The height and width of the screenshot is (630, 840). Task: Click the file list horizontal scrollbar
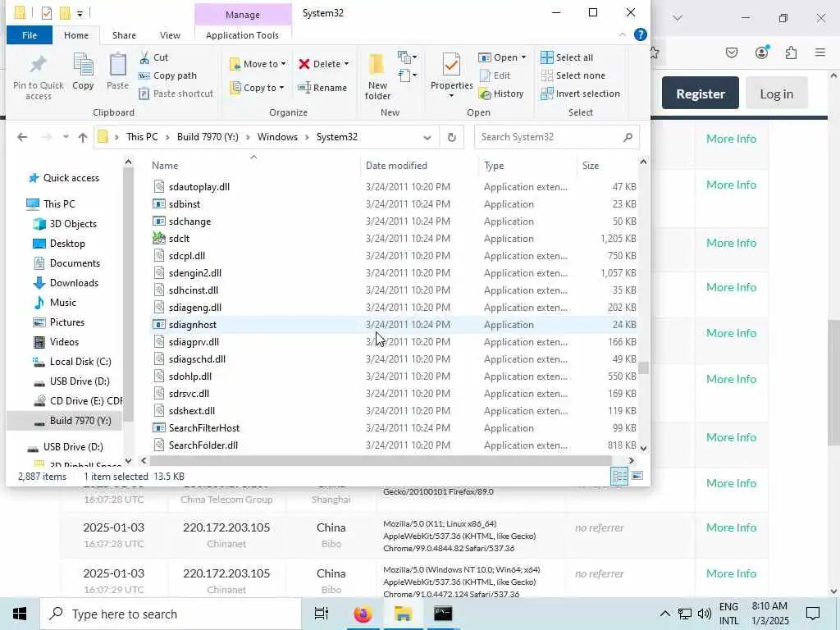tap(381, 461)
